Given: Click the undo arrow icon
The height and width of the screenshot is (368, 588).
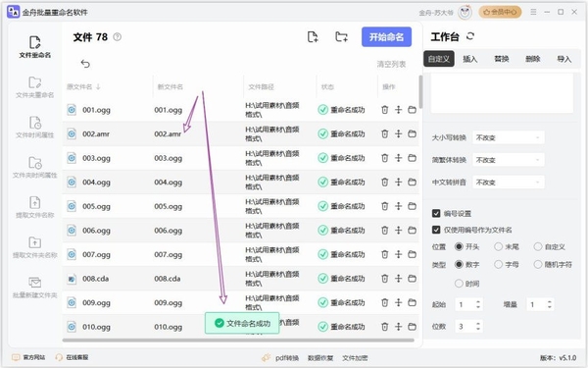Looking at the screenshot, I should pyautogui.click(x=85, y=64).
